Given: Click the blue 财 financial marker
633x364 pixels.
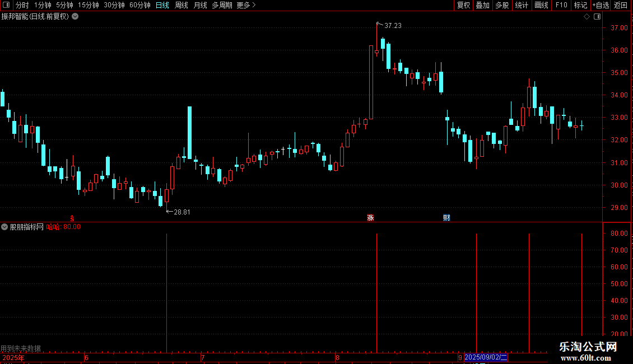Looking at the screenshot, I should (446, 218).
